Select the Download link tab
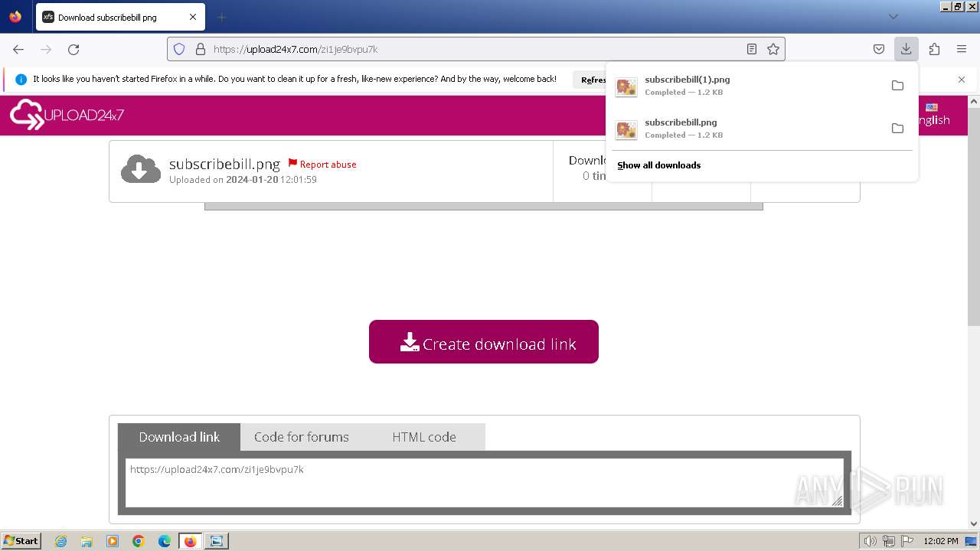 [179, 437]
